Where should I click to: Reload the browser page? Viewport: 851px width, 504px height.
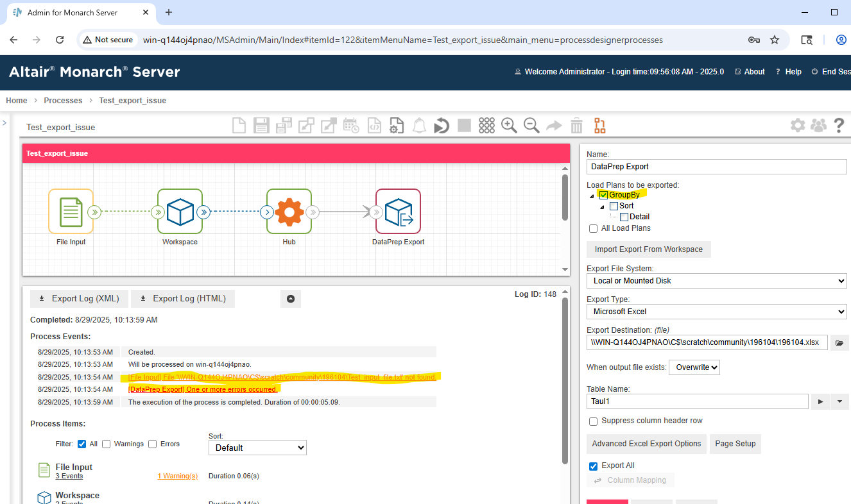point(60,40)
